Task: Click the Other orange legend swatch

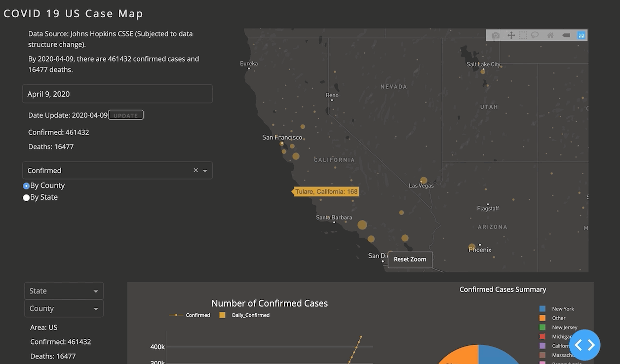Action: [x=542, y=318]
